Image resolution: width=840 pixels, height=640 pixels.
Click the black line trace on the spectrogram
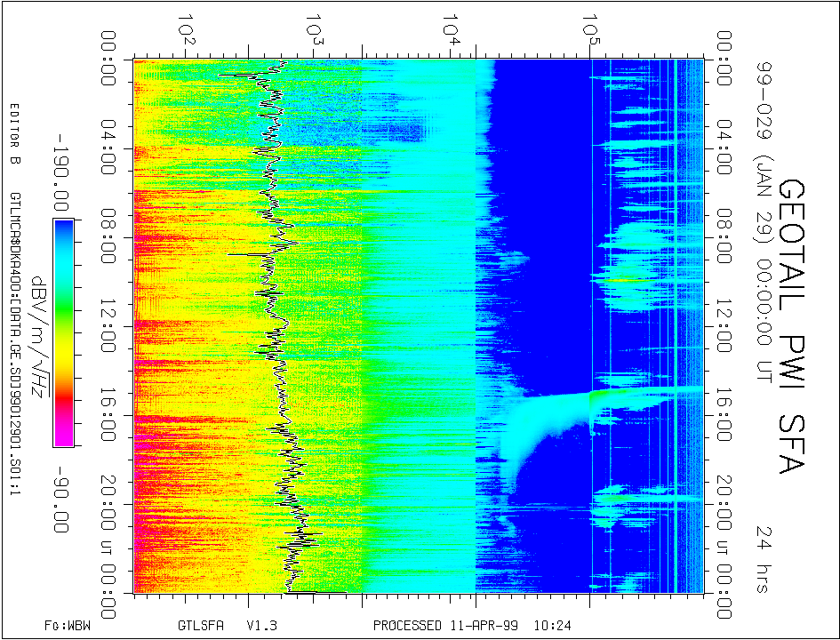284,327
